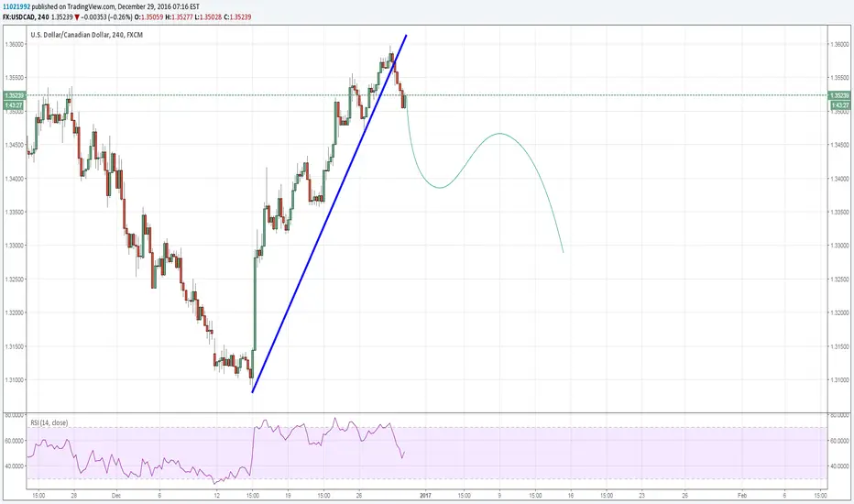Select the FX:USDCAD, 240 symbol header

(26, 16)
